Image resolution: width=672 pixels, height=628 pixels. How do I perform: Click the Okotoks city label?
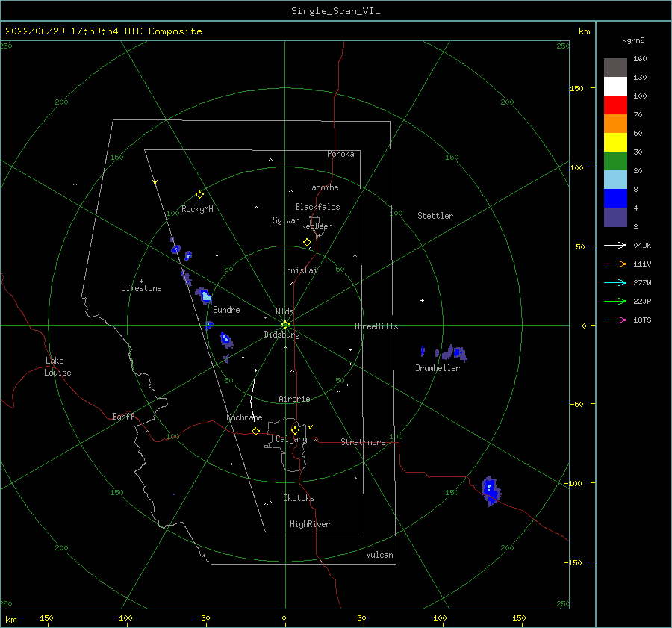pos(299,498)
